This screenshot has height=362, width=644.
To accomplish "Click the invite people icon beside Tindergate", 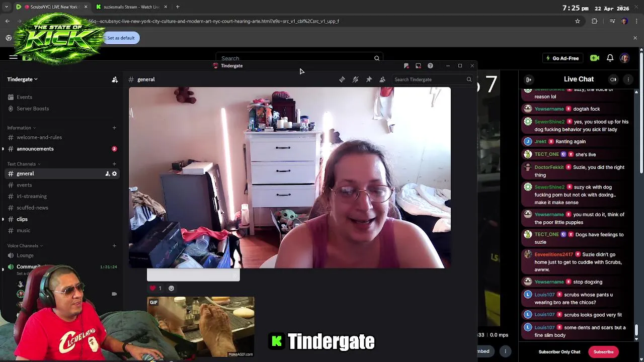I will pos(115,79).
